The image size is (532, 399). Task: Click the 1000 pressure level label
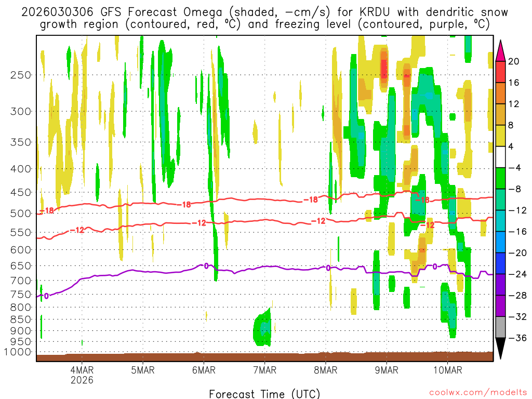[x=18, y=352]
